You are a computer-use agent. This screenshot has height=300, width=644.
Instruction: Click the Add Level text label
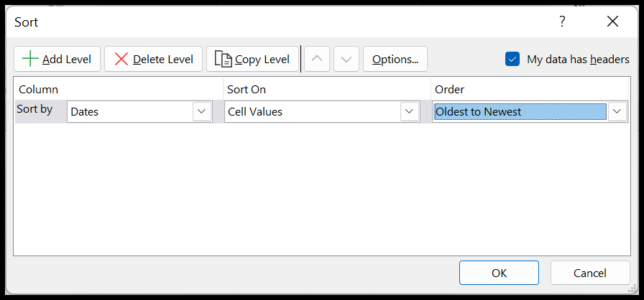point(67,60)
